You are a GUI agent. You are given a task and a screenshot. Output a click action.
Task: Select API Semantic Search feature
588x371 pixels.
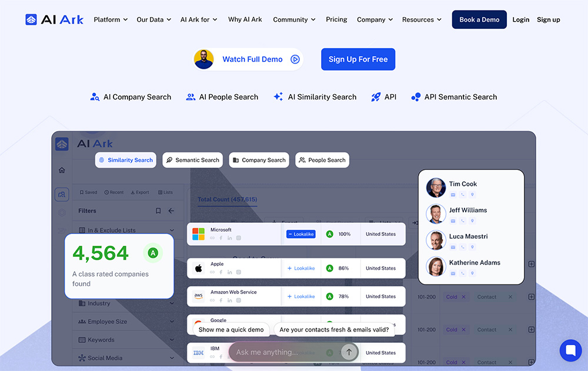pos(454,97)
